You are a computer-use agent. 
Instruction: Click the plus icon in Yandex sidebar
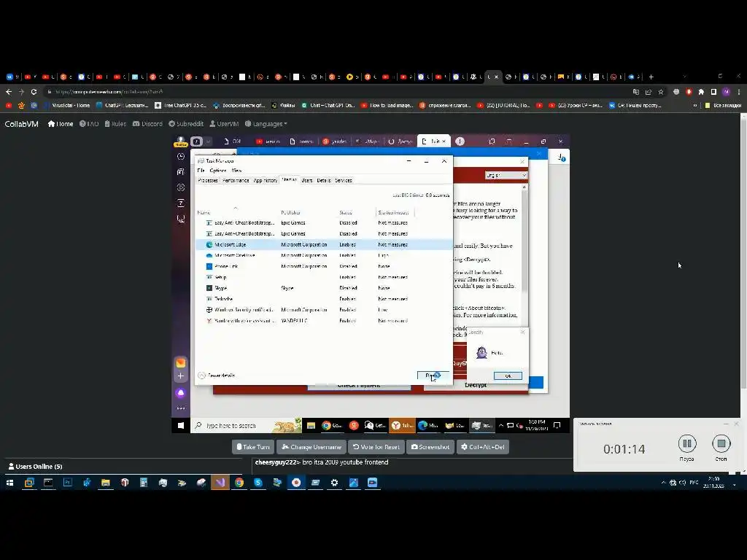[x=181, y=376]
